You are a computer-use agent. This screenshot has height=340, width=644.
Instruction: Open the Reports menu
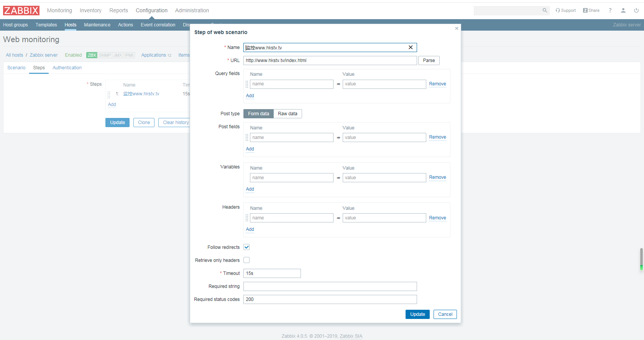pyautogui.click(x=118, y=10)
